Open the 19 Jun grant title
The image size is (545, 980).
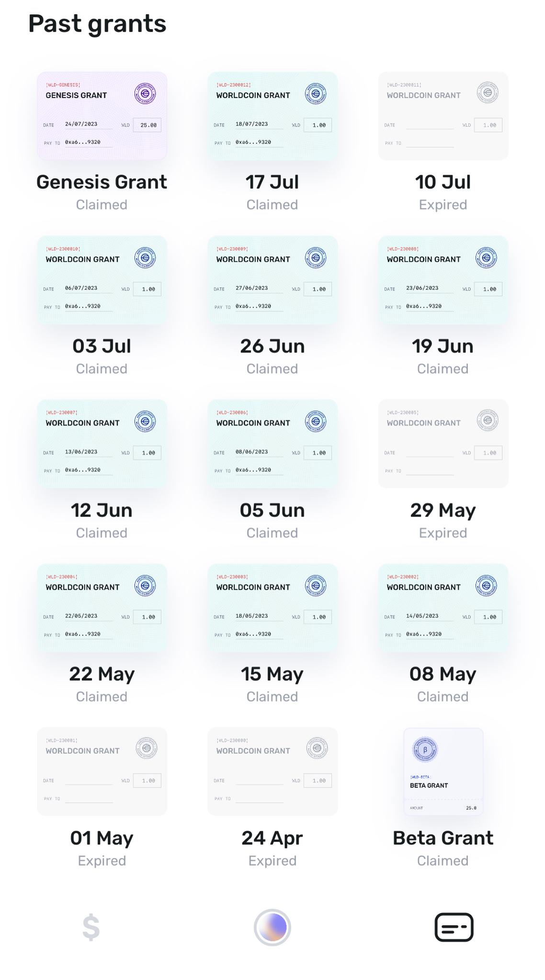pyautogui.click(x=443, y=346)
